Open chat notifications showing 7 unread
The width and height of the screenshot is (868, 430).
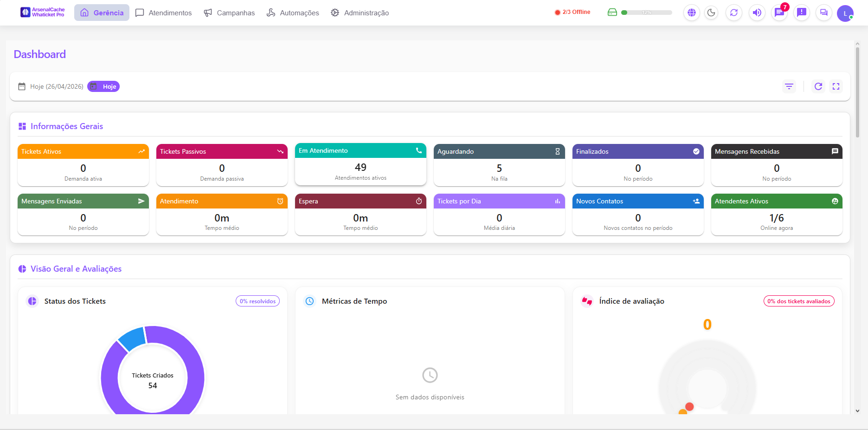click(x=778, y=13)
